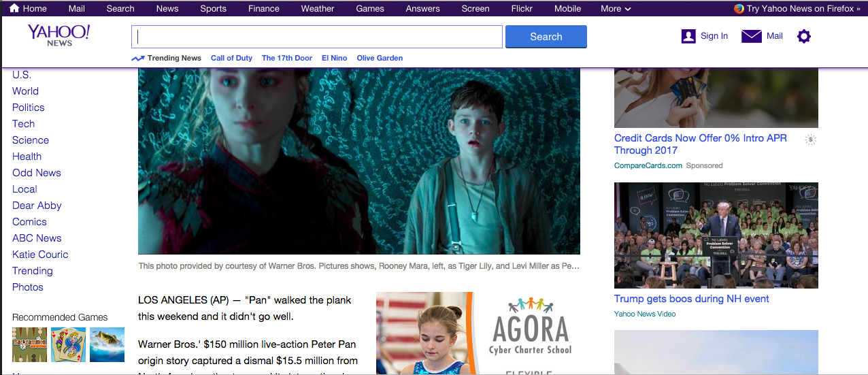Click the Mail envelope icon
The height and width of the screenshot is (375, 868).
(x=752, y=36)
